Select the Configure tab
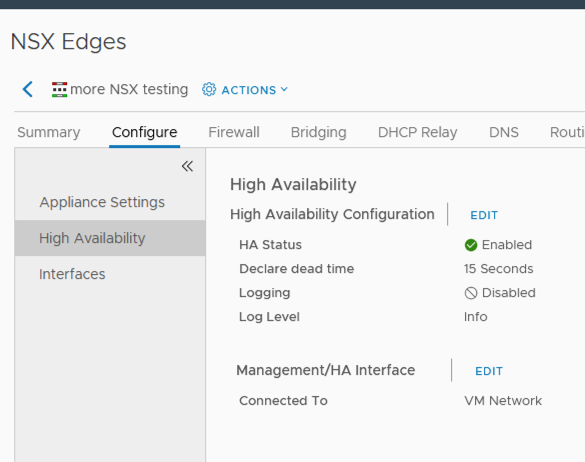The height and width of the screenshot is (462, 585). tap(144, 132)
